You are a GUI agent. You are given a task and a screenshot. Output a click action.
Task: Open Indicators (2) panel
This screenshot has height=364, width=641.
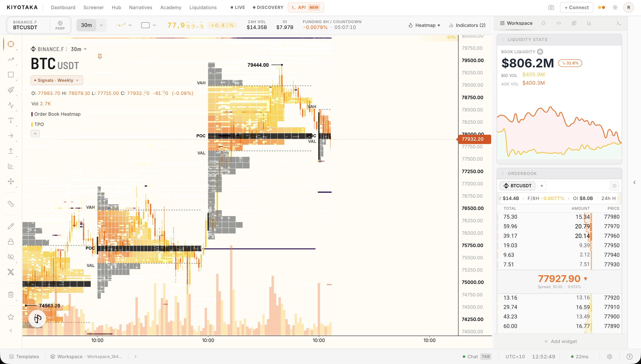tap(467, 25)
